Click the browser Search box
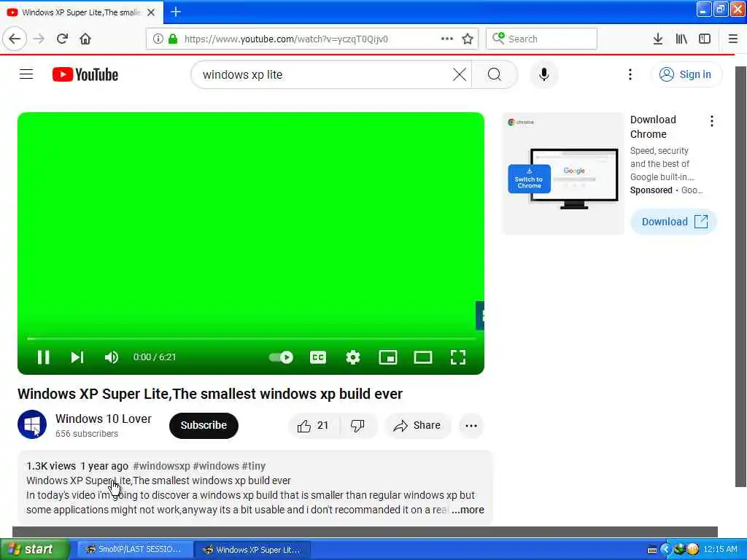747x560 pixels. (542, 39)
